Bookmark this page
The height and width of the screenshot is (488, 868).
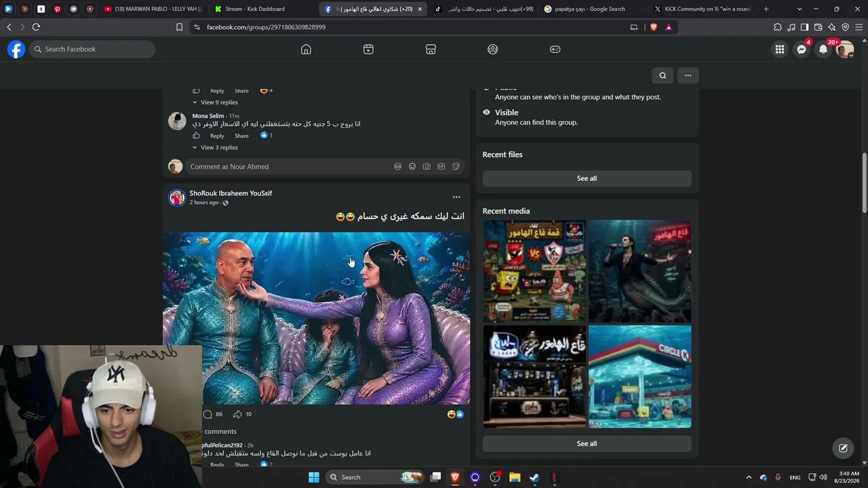[179, 27]
